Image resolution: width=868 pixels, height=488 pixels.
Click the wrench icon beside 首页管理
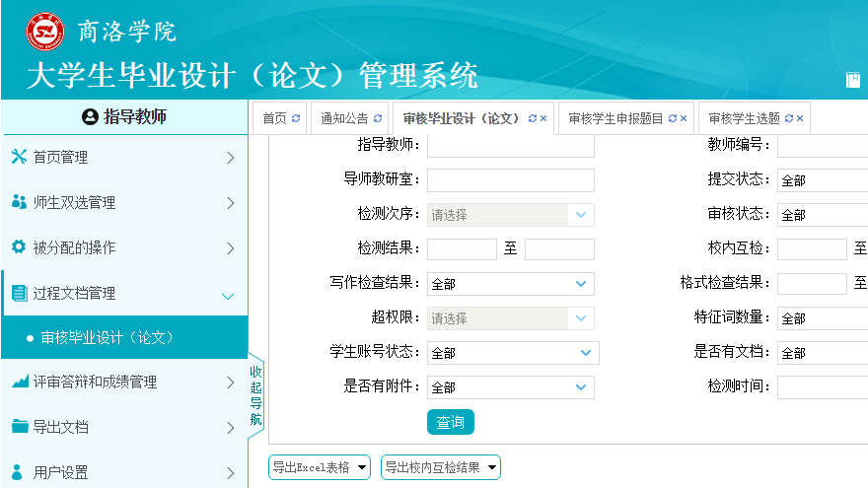coord(19,157)
